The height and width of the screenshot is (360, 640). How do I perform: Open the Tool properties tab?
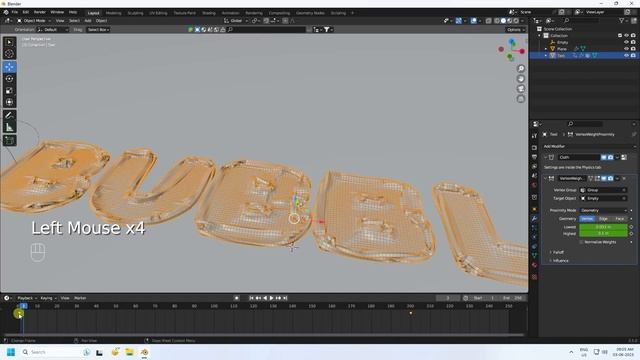click(x=534, y=136)
